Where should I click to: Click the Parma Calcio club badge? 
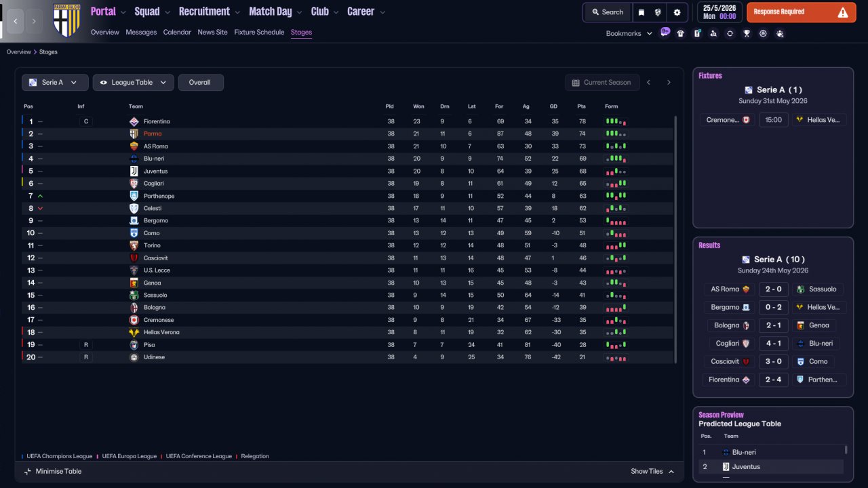[66, 20]
